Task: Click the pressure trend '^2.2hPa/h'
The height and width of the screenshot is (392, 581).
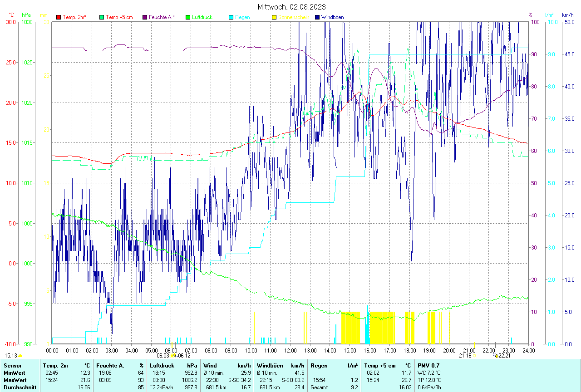Action: click(162, 387)
